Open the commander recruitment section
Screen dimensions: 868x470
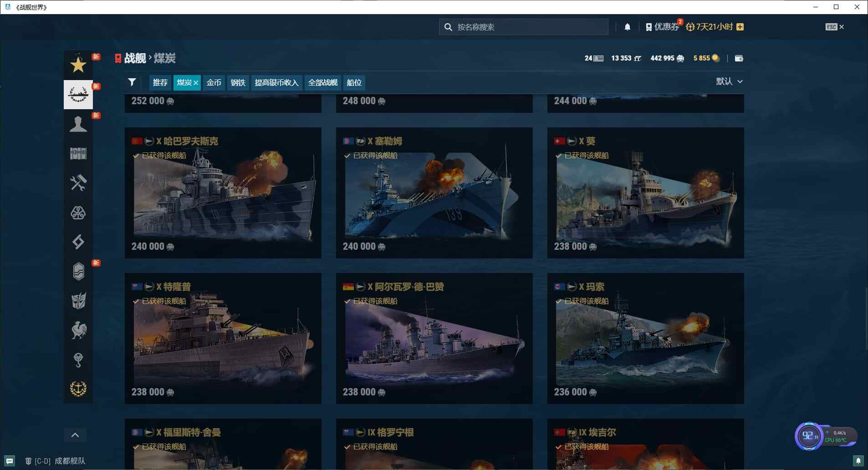78,124
